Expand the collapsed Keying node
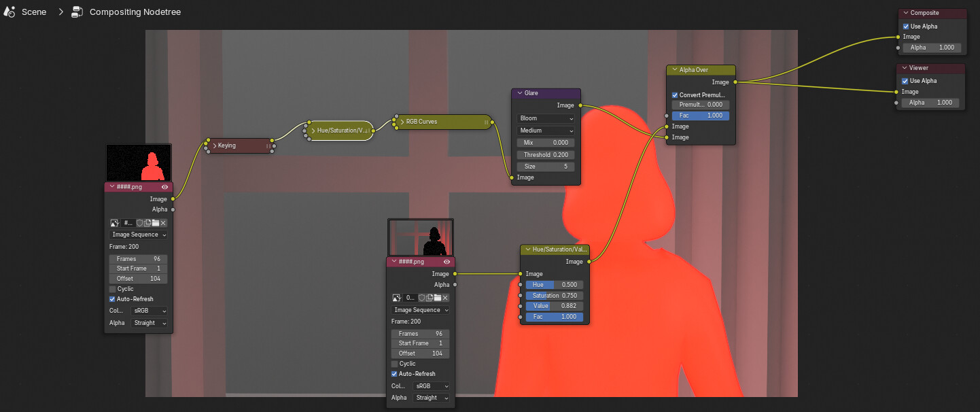This screenshot has height=412, width=980. tap(214, 145)
